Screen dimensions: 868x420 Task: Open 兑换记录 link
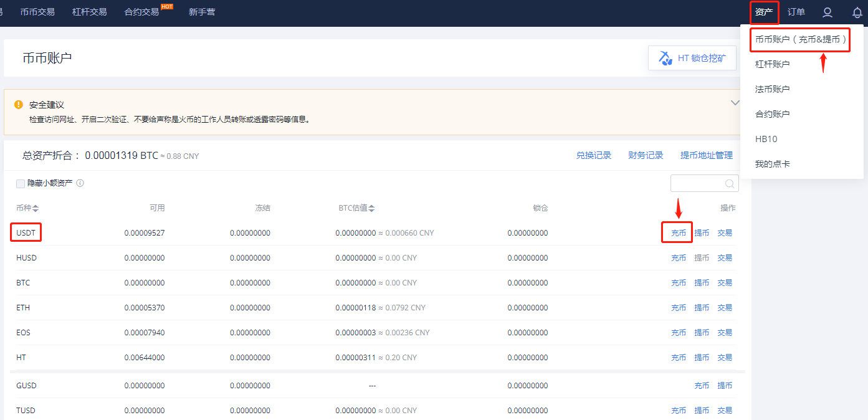pyautogui.click(x=594, y=155)
